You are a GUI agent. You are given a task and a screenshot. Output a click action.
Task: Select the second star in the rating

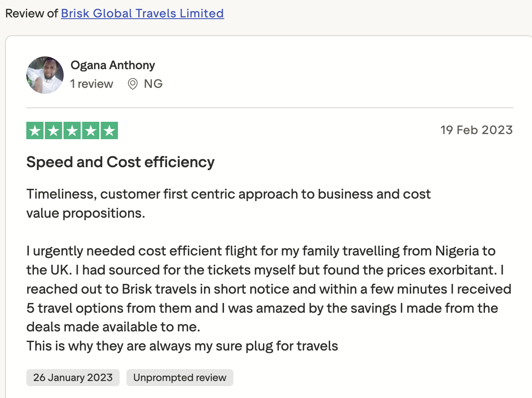click(x=53, y=130)
